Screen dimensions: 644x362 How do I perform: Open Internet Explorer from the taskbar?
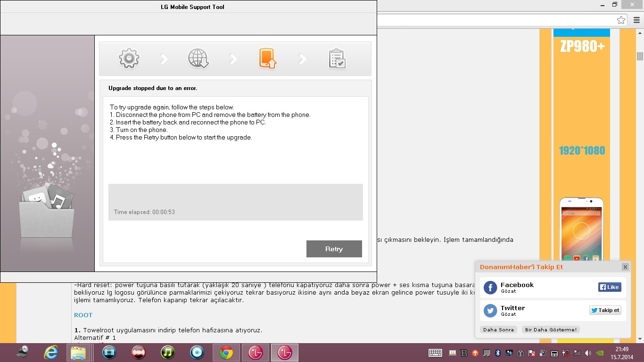coord(50,353)
